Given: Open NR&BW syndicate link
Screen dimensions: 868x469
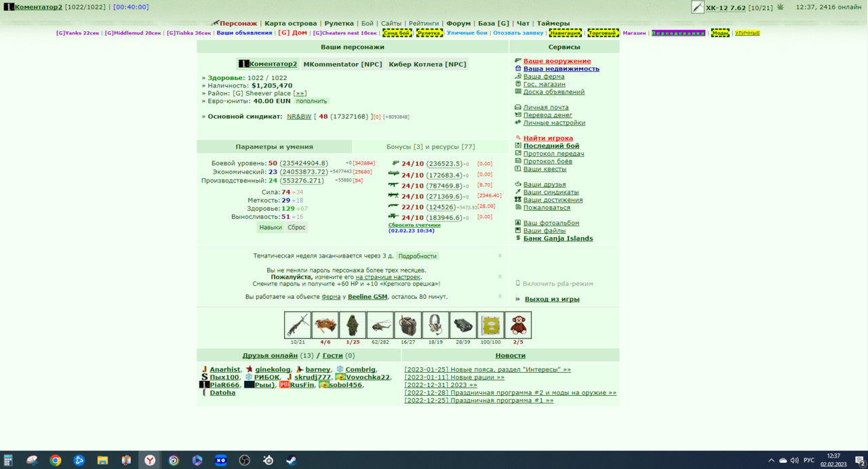Looking at the screenshot, I should (x=299, y=117).
